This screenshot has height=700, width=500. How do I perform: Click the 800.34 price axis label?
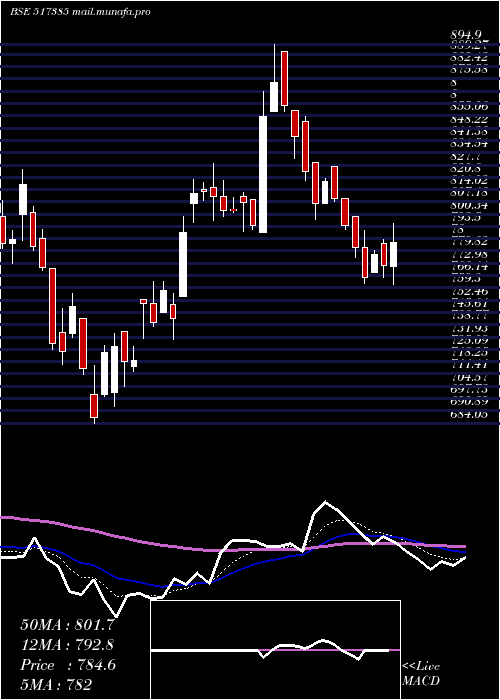[x=468, y=206]
